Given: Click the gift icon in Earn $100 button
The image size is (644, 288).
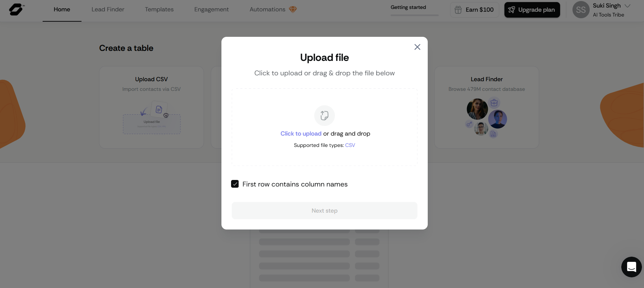Looking at the screenshot, I should click(458, 10).
